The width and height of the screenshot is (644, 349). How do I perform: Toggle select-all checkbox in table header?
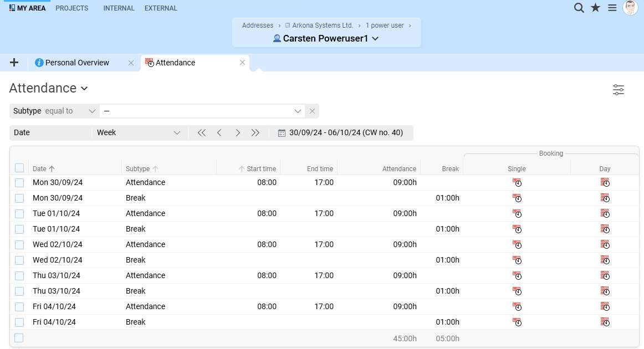tap(19, 168)
